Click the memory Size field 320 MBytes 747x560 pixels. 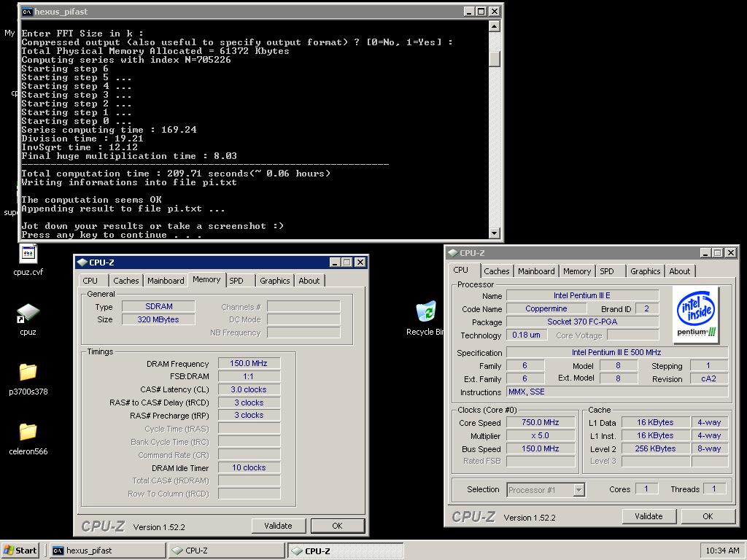pos(158,319)
